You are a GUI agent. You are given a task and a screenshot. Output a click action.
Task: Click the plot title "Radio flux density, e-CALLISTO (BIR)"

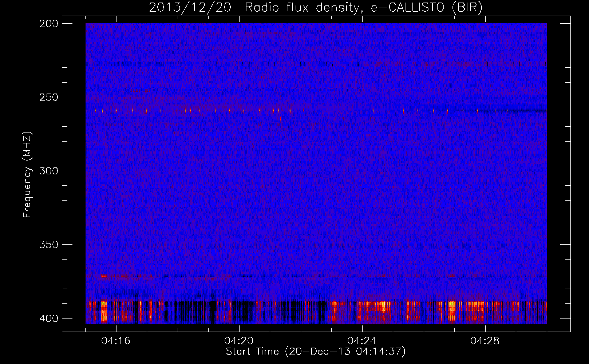point(364,7)
